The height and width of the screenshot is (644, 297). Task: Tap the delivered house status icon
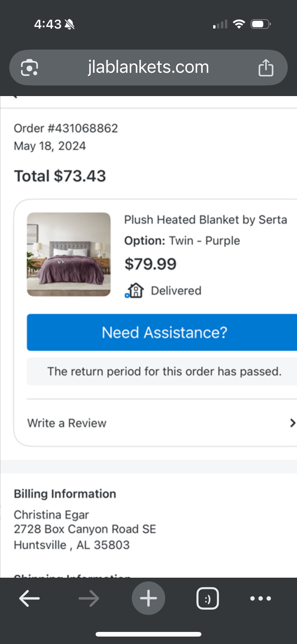pyautogui.click(x=135, y=291)
